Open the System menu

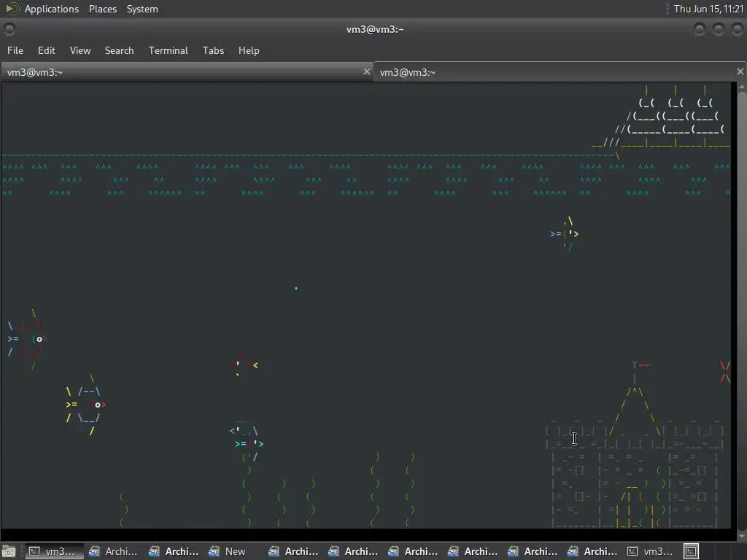click(142, 9)
